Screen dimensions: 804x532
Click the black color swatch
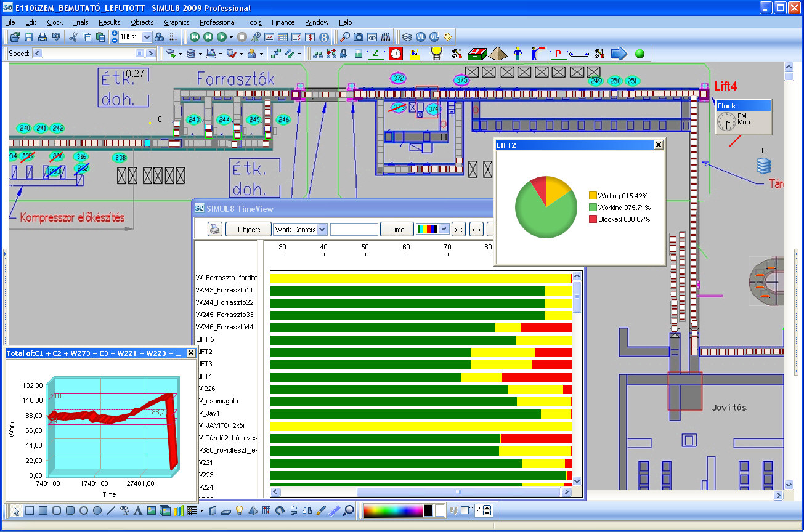pyautogui.click(x=428, y=510)
